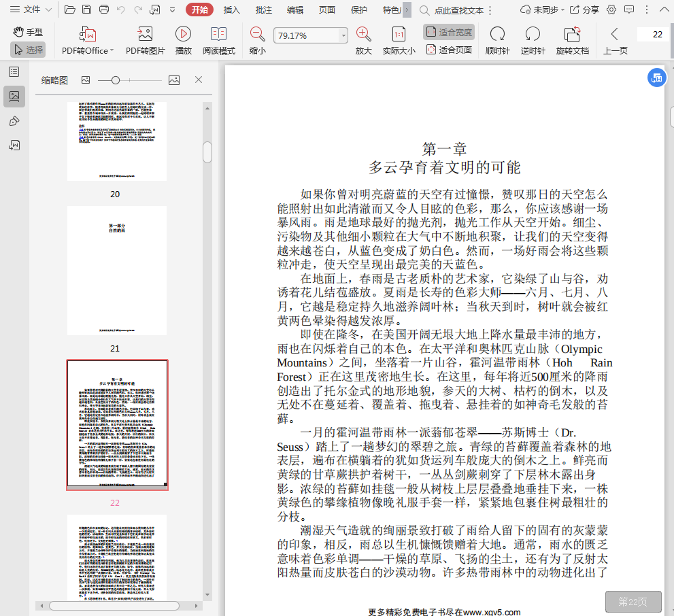Expand more ribbon tabs with the chevron

coord(407,10)
